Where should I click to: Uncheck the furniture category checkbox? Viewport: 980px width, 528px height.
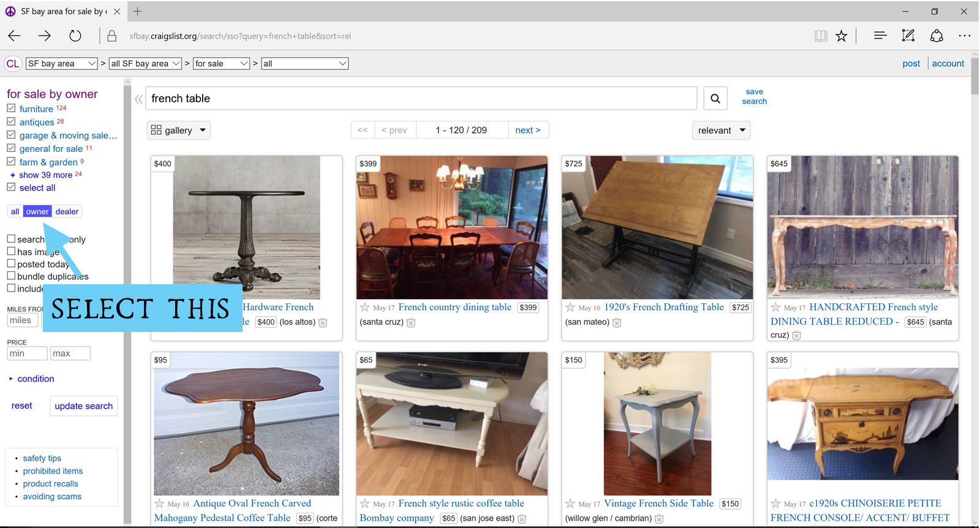tap(11, 108)
